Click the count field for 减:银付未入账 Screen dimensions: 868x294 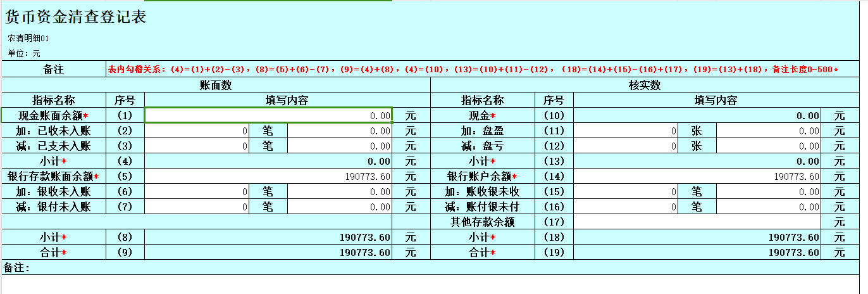197,207
